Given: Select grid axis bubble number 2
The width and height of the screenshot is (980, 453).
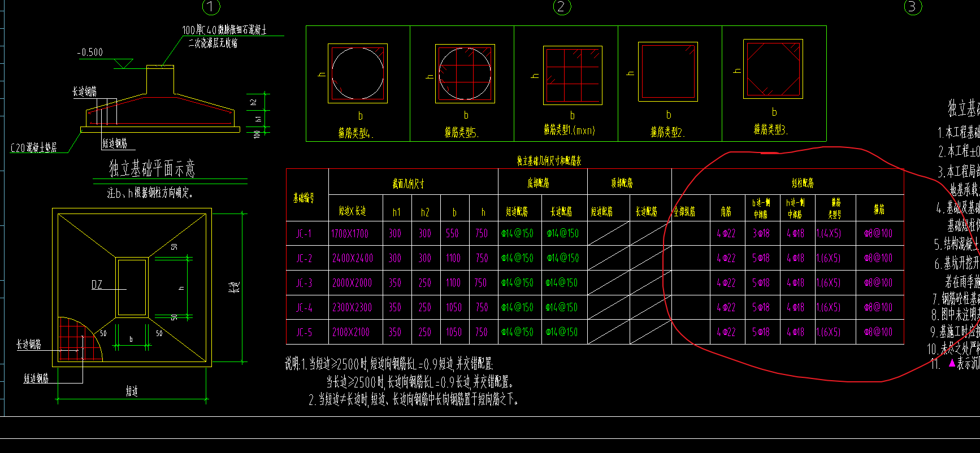Looking at the screenshot, I should coord(561,7).
